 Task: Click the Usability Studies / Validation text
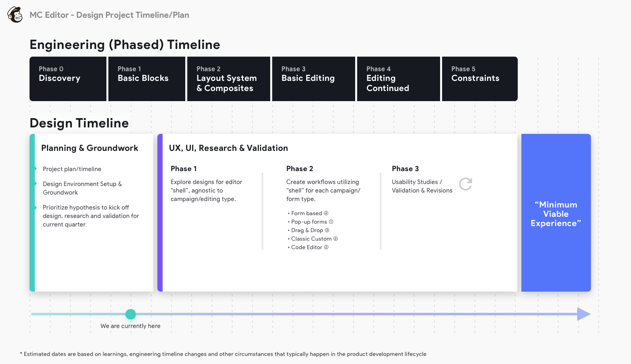[x=422, y=186]
